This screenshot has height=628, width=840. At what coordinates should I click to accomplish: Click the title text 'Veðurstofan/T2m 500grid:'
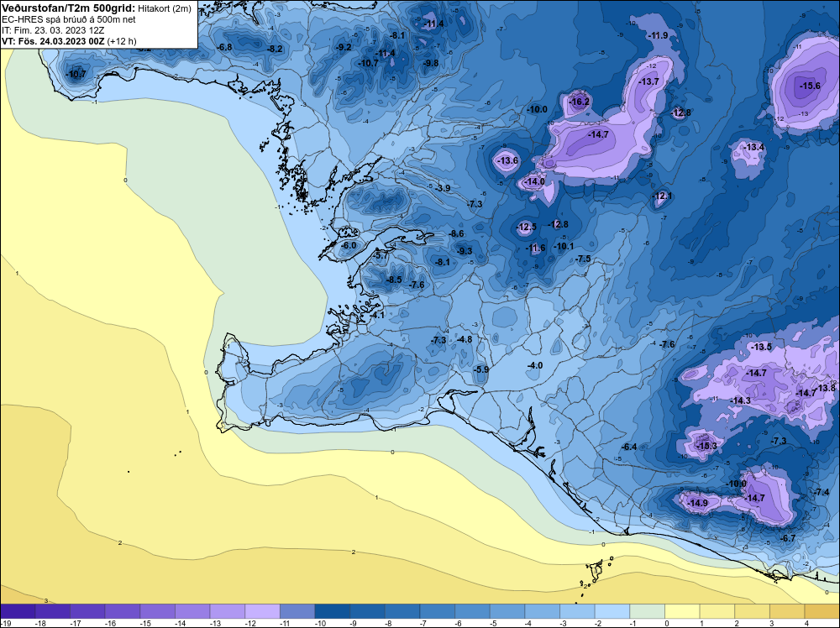69,8
